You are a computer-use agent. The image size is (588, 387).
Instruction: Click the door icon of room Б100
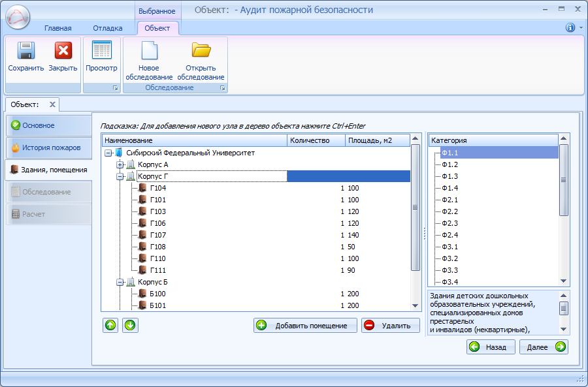[x=142, y=293]
